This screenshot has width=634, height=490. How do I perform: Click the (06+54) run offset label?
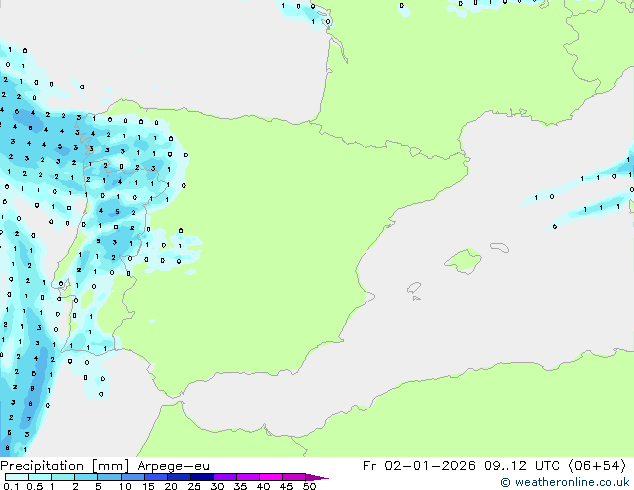click(x=598, y=465)
